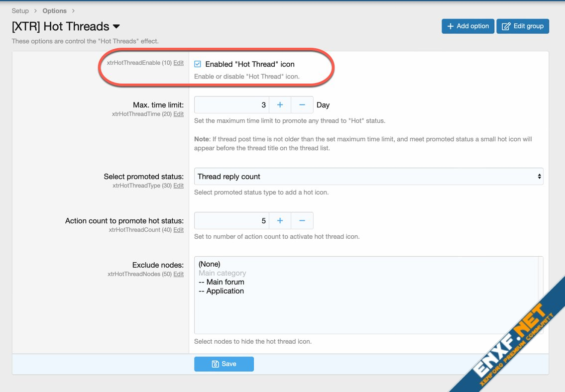565x392 pixels.
Task: Click the Save button
Action: [x=224, y=364]
